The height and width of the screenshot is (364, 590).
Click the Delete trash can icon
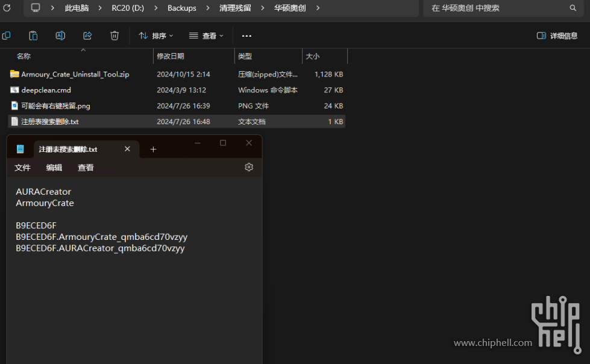point(115,36)
